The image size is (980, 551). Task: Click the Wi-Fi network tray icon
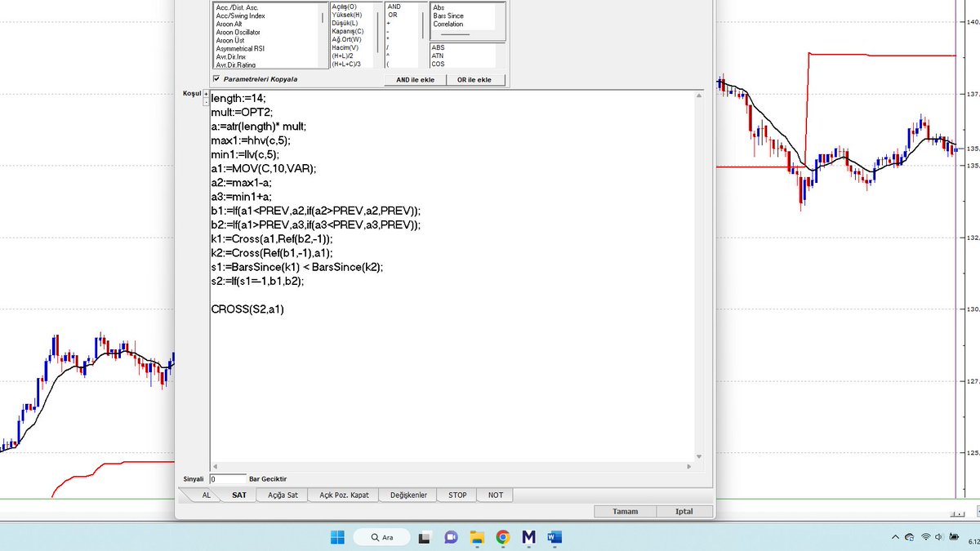point(925,537)
